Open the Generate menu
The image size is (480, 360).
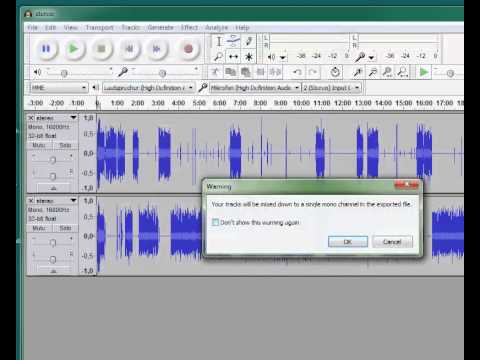coord(161,27)
